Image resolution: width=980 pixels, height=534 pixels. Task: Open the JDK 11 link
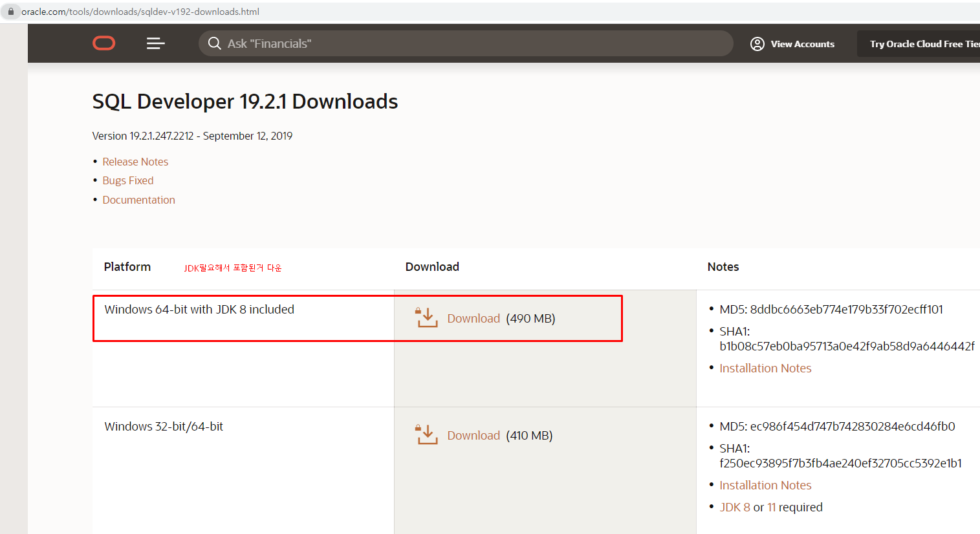771,507
